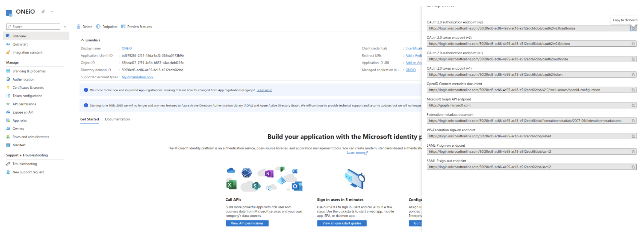The height and width of the screenshot is (232, 644).
Task: Click the Sign in users illustration
Action: [355, 179]
